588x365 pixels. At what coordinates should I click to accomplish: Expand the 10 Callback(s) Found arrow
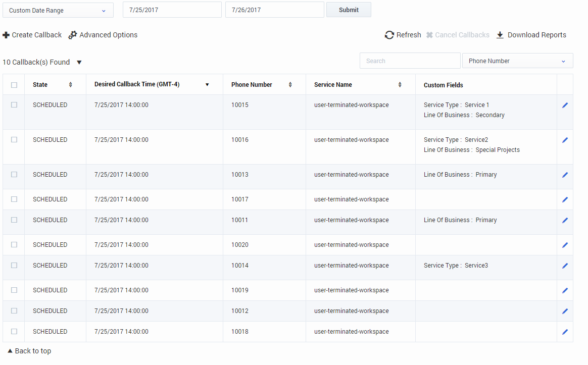click(79, 62)
